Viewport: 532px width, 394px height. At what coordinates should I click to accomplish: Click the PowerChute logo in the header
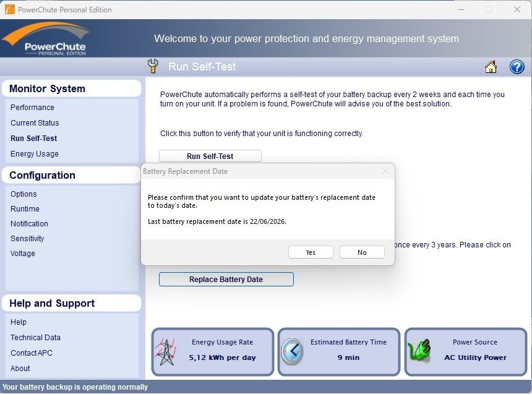pos(45,38)
